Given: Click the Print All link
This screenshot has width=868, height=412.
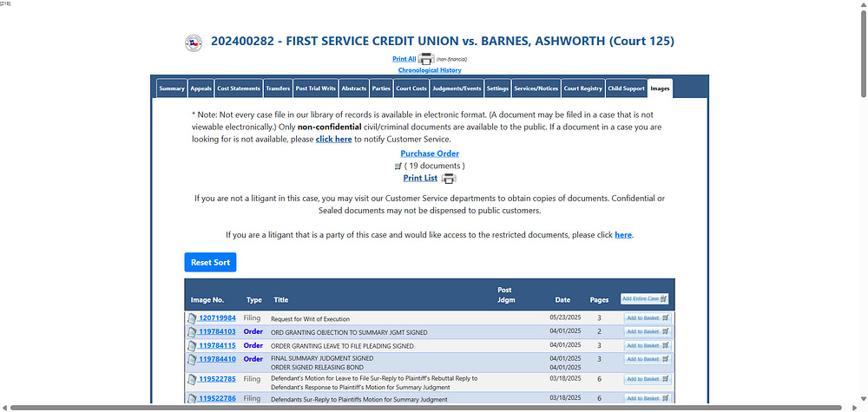Looking at the screenshot, I should tap(404, 59).
